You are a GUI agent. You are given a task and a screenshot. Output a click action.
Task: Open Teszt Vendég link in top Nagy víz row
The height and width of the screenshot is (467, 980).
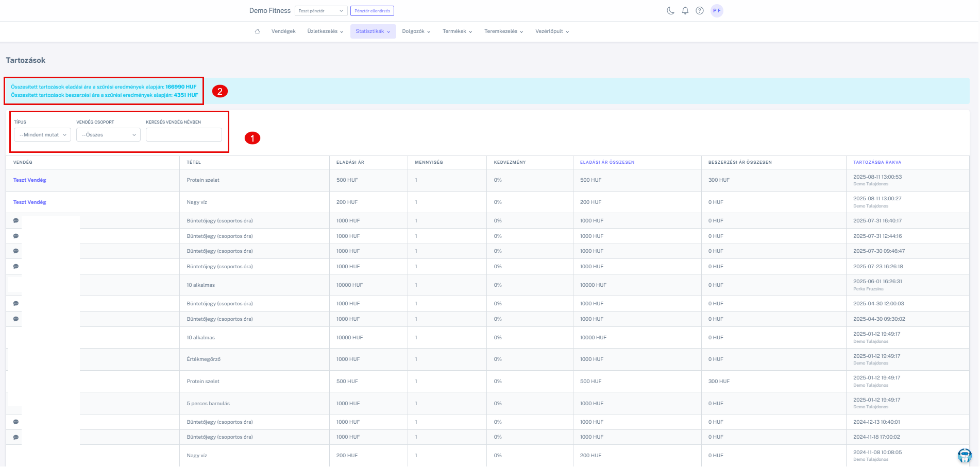pos(30,202)
